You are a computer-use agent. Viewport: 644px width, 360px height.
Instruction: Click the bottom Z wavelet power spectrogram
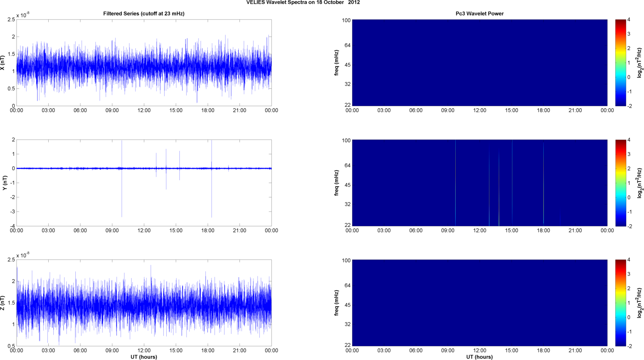click(480, 303)
